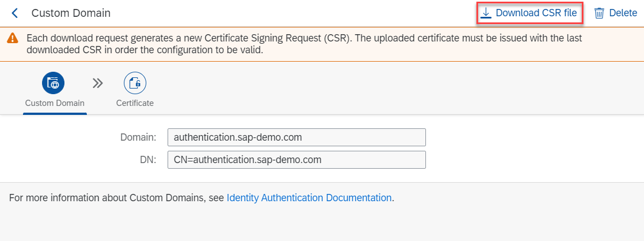Click the DN: field label
The image size is (644, 241).
pyautogui.click(x=149, y=160)
